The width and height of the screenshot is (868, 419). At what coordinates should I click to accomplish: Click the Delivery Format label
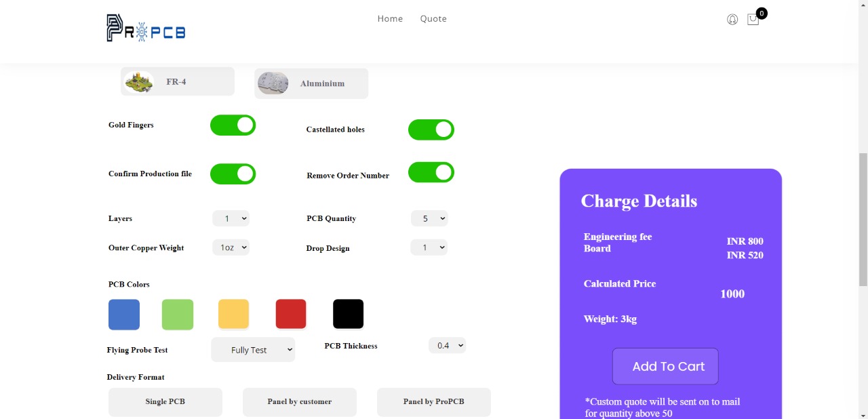(x=136, y=378)
